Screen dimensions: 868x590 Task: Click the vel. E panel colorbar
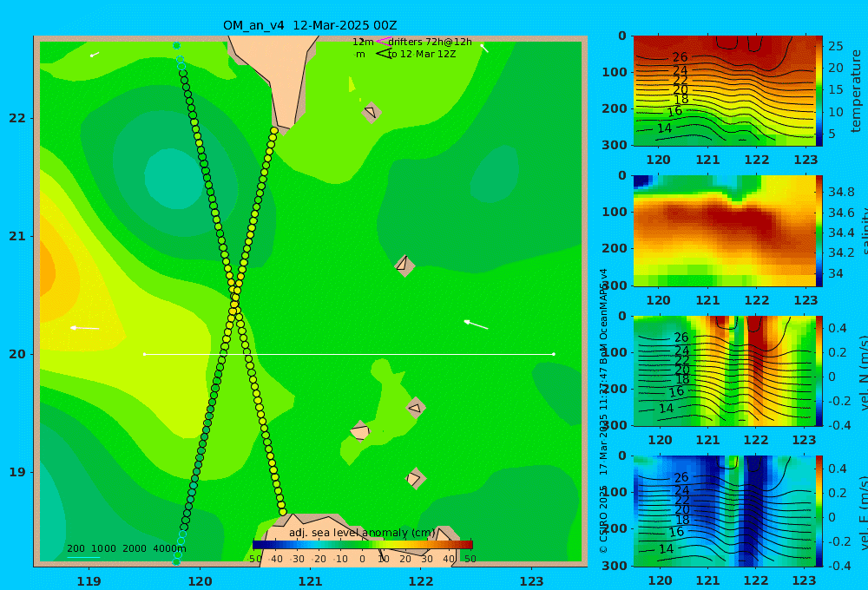[819, 511]
